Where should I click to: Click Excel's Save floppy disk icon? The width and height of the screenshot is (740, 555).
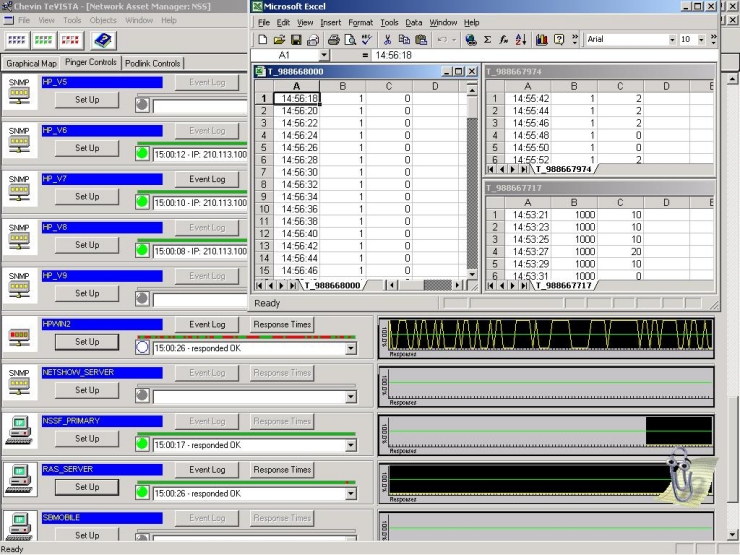(x=296, y=40)
